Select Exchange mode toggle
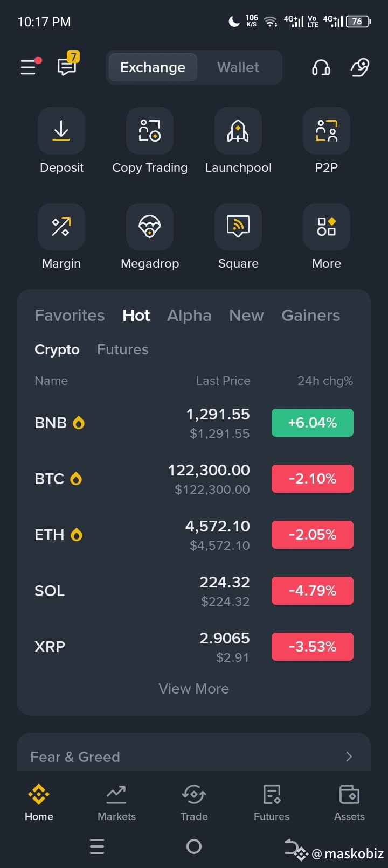The height and width of the screenshot is (868, 388). pyautogui.click(x=153, y=67)
